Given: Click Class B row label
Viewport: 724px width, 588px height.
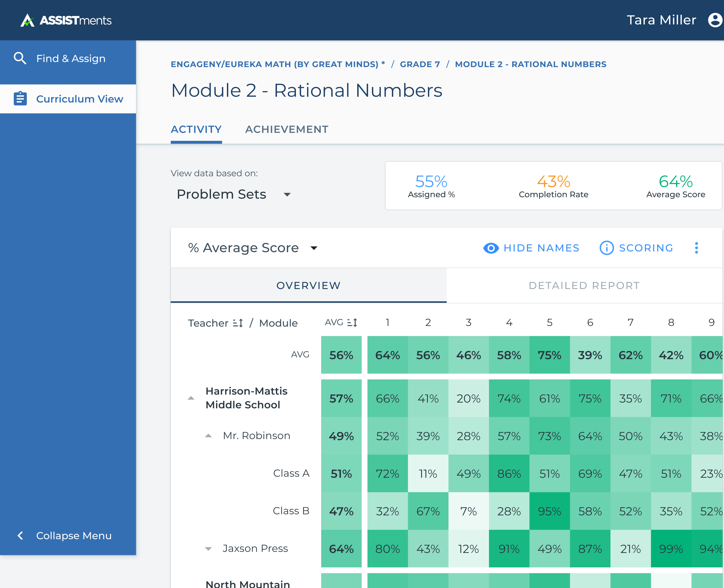Looking at the screenshot, I should pyautogui.click(x=291, y=511).
